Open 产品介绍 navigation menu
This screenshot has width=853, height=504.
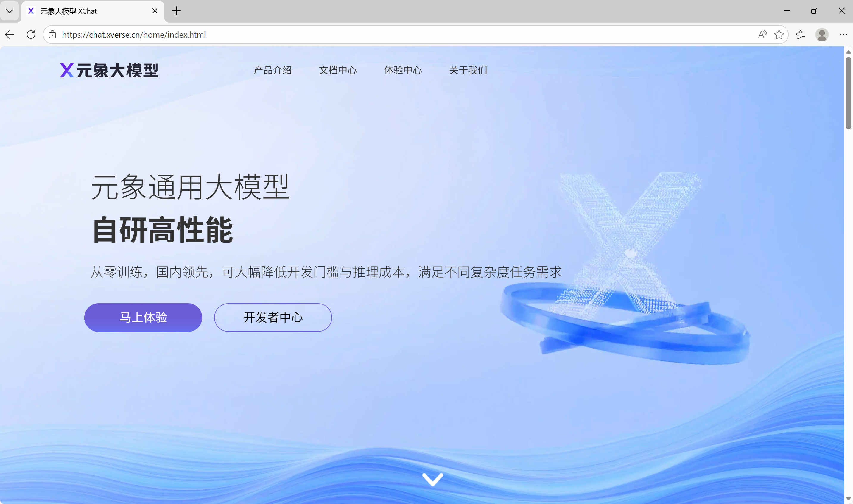click(x=273, y=70)
